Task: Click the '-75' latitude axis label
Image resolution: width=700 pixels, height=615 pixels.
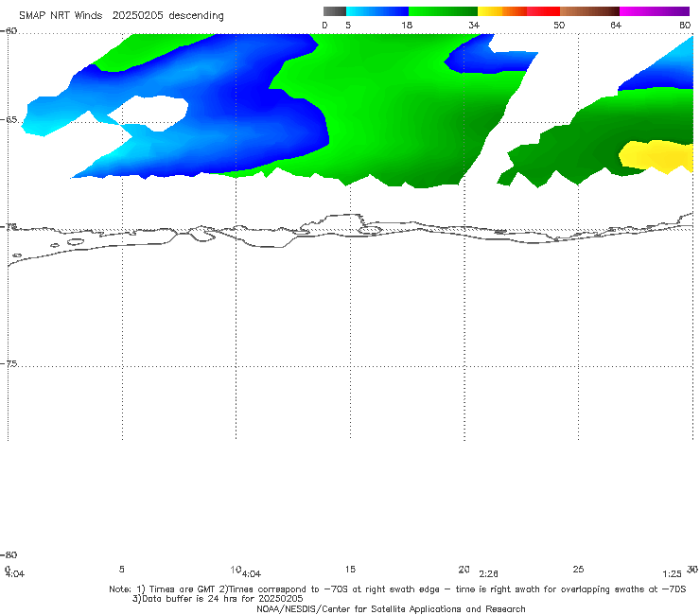Action: (x=9, y=363)
